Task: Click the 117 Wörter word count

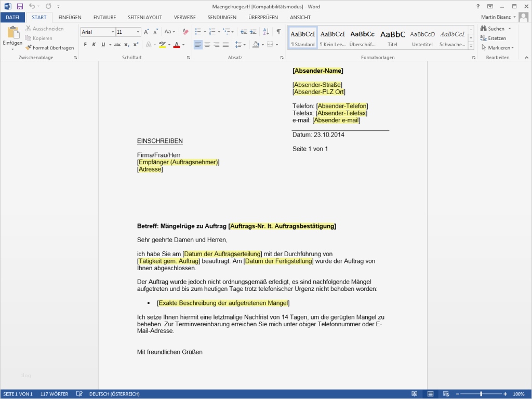Action: coord(55,394)
